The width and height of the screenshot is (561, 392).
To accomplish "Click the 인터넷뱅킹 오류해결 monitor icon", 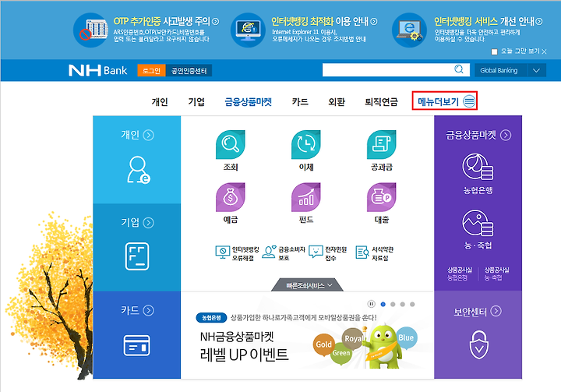I will point(223,252).
